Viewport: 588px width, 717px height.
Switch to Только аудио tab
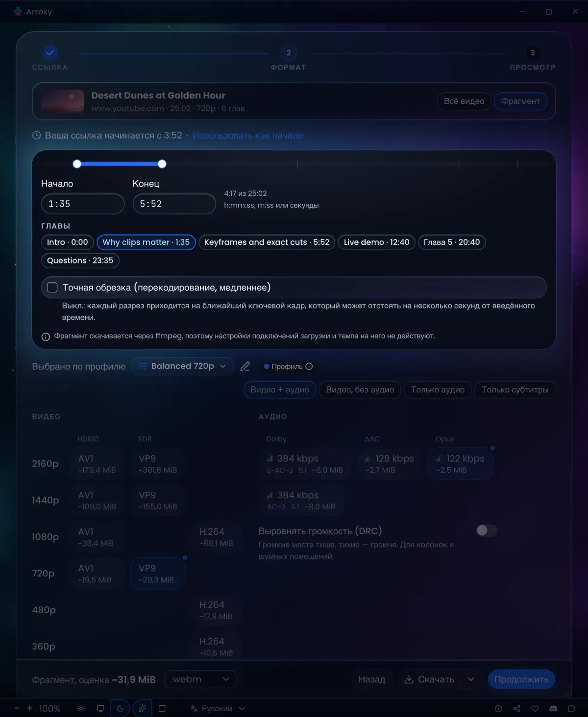coord(438,390)
